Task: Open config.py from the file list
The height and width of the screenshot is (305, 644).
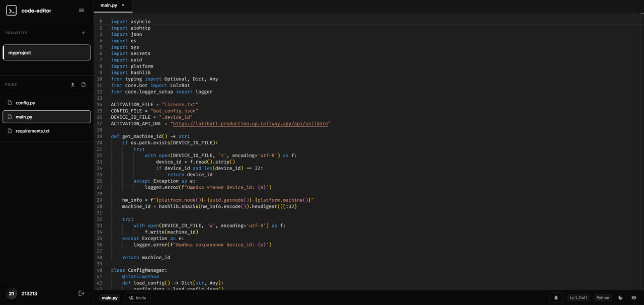Action: click(25, 103)
